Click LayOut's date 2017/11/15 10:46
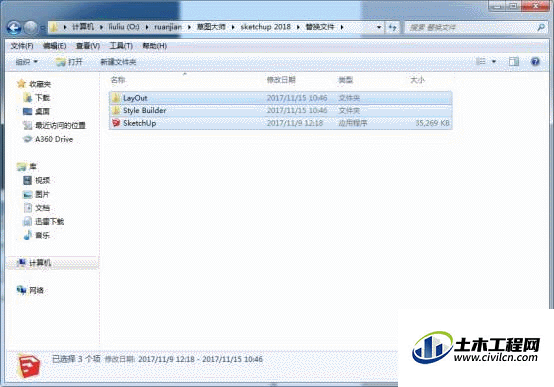Viewport: 554px width, 387px height. point(297,98)
